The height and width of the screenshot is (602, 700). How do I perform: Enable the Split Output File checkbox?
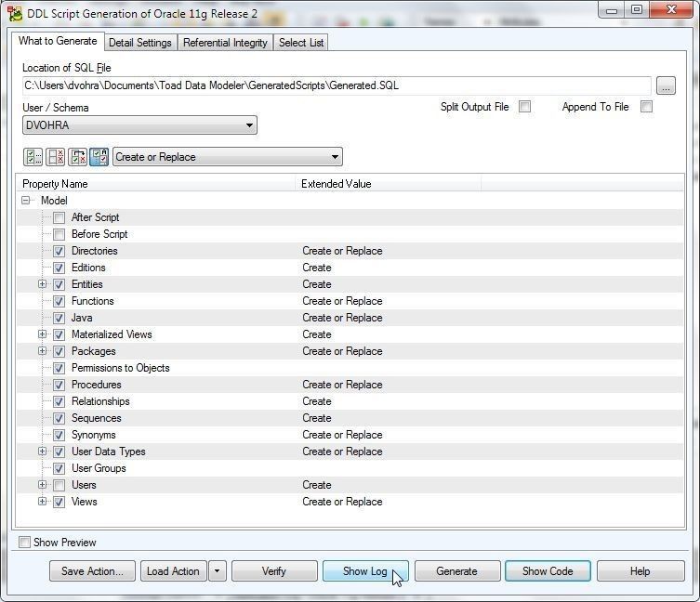524,107
